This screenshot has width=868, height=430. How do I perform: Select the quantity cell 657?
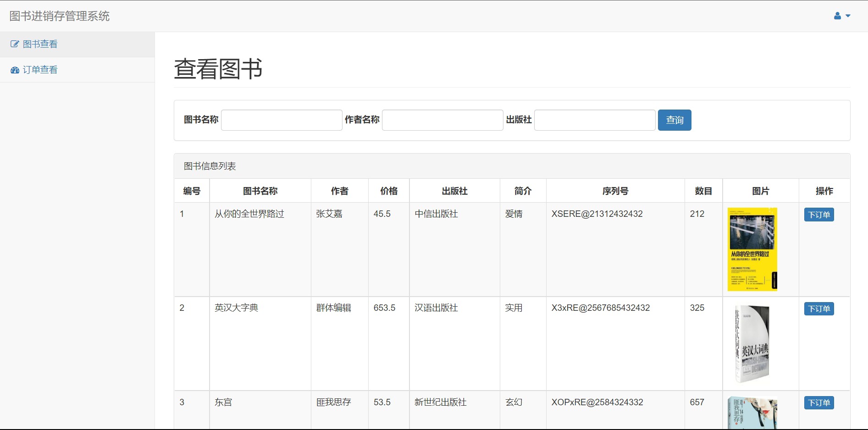coord(697,402)
